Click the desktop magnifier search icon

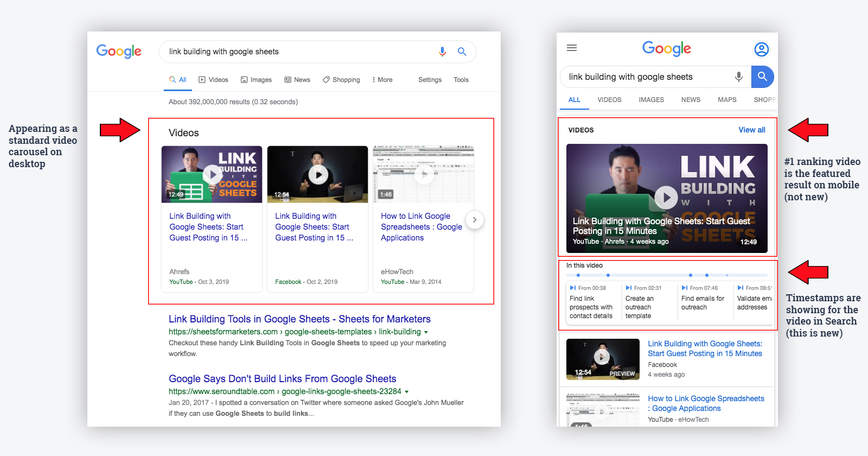click(462, 52)
